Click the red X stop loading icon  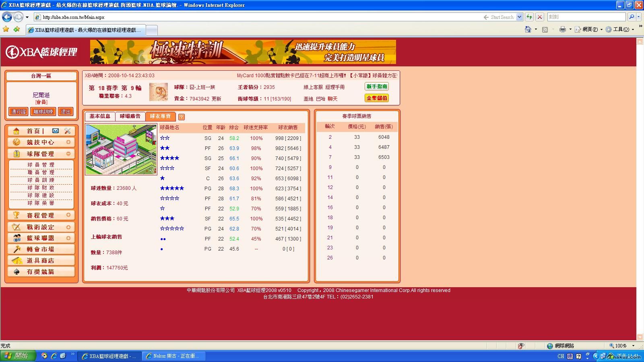(540, 17)
